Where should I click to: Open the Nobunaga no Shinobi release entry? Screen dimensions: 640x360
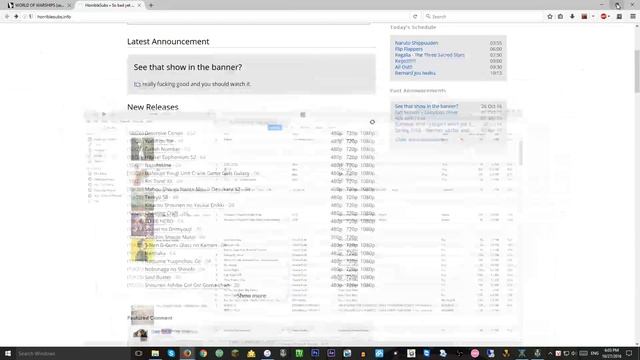click(x=170, y=269)
